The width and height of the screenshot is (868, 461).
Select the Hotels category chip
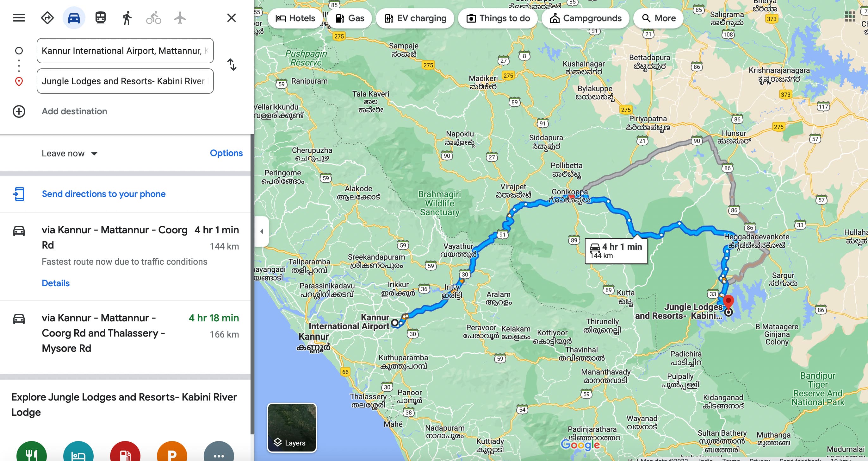[x=295, y=18]
